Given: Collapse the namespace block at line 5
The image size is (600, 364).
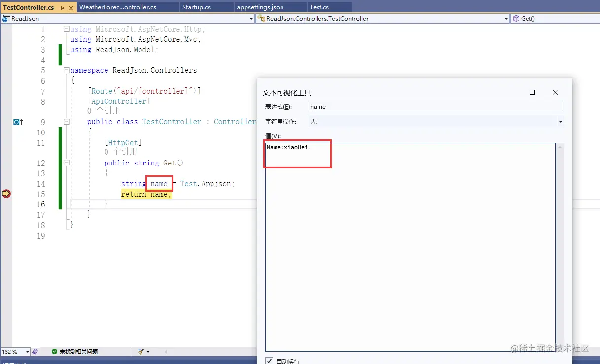Looking at the screenshot, I should pos(66,70).
